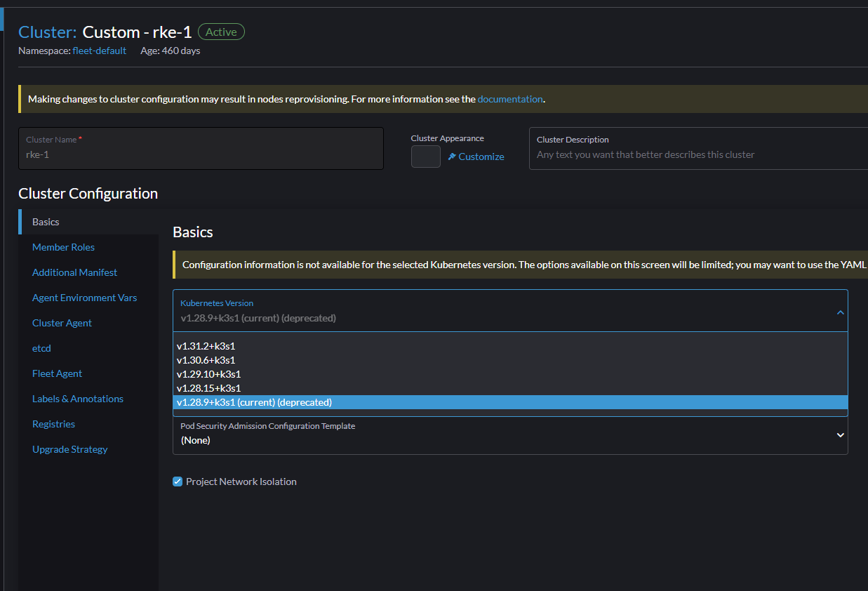Collapse the Kubernetes Version dropdown chevron

pos(840,312)
